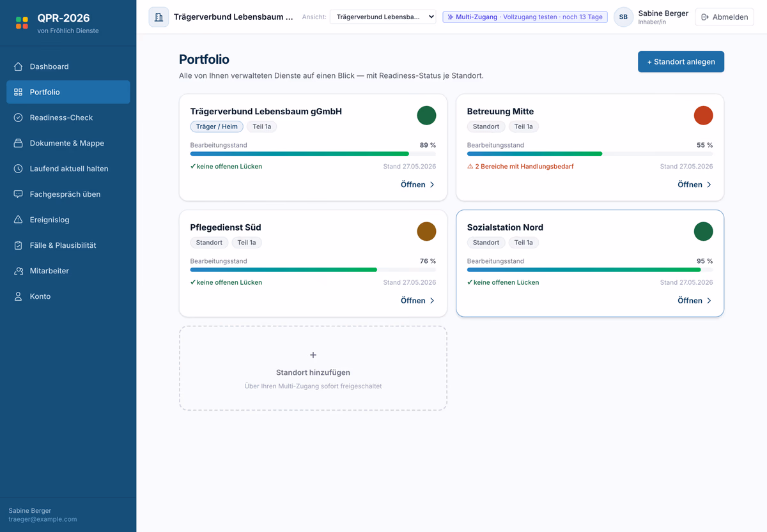This screenshot has width=767, height=532.
Task: Click the Ereignislog warning triangle icon
Action: pos(18,220)
